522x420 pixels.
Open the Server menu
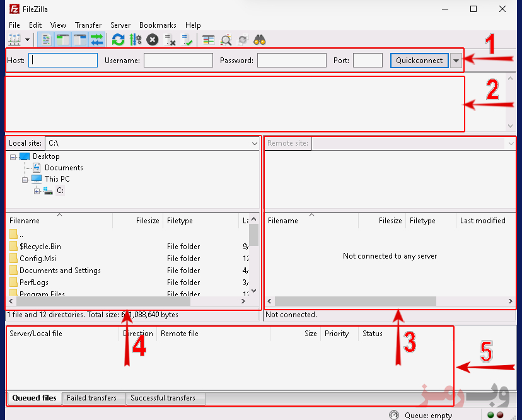pyautogui.click(x=120, y=25)
